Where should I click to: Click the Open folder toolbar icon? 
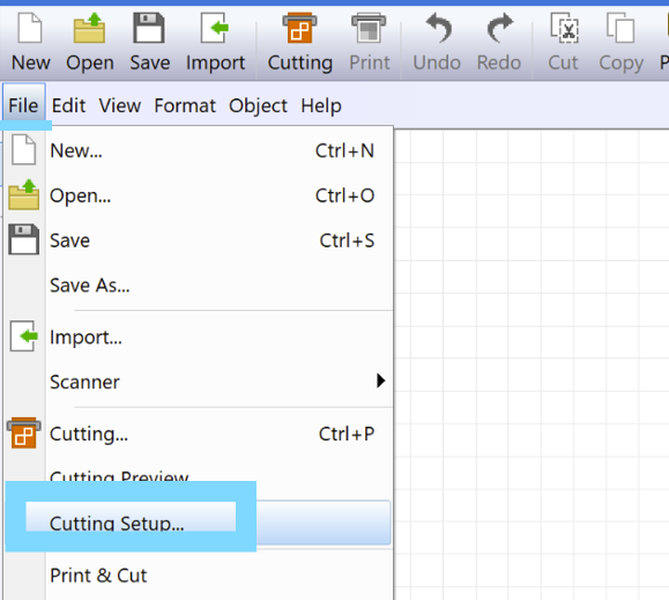pos(89,28)
